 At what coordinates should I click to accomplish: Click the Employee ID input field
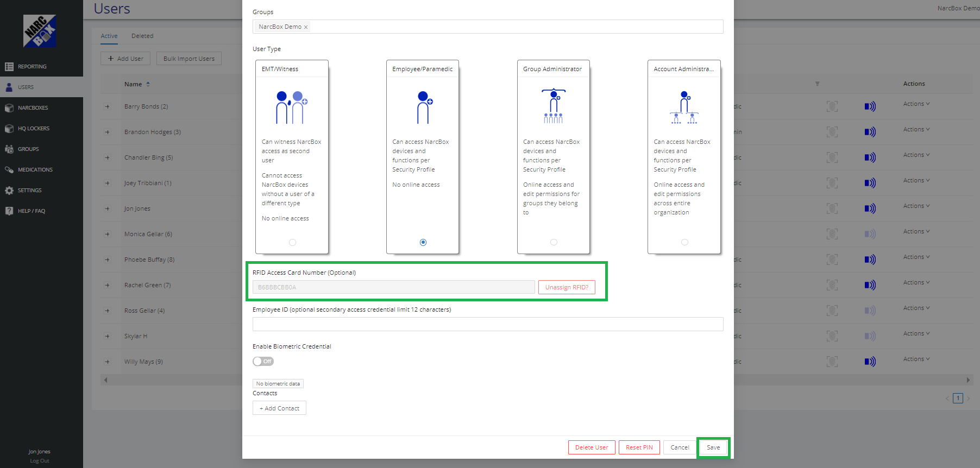[x=488, y=324]
